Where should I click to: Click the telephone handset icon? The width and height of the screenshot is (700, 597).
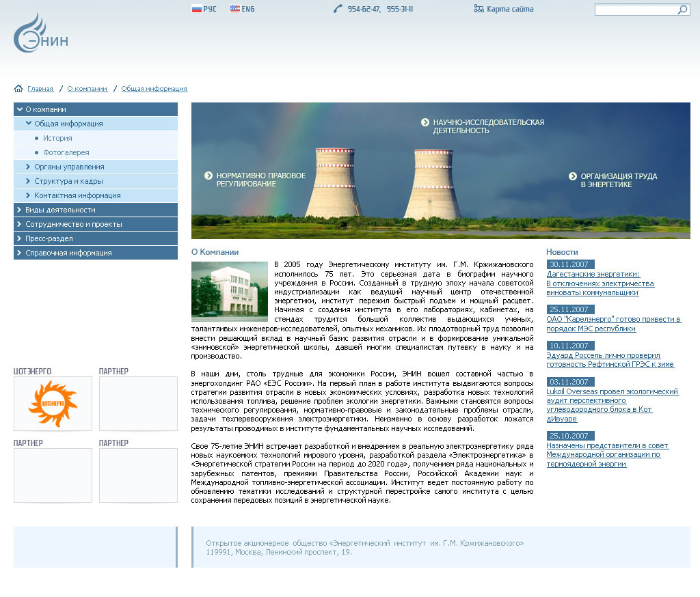(x=338, y=8)
